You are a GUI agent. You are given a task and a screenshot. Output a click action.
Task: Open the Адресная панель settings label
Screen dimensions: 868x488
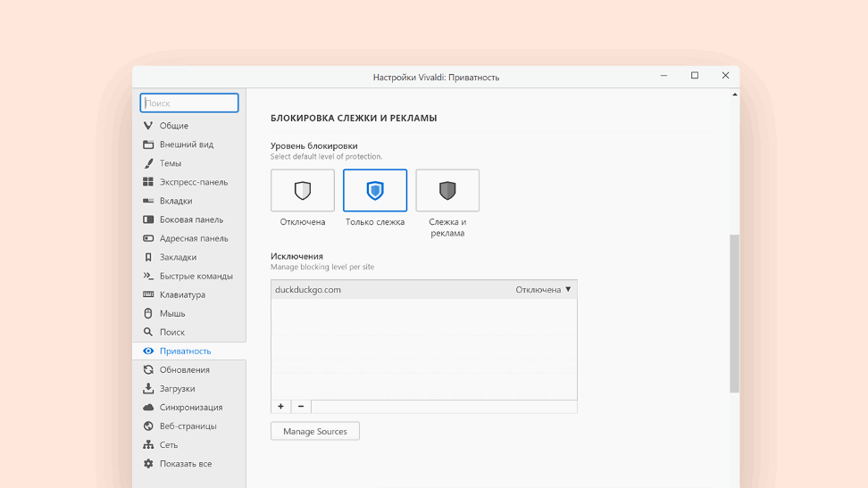tap(194, 238)
